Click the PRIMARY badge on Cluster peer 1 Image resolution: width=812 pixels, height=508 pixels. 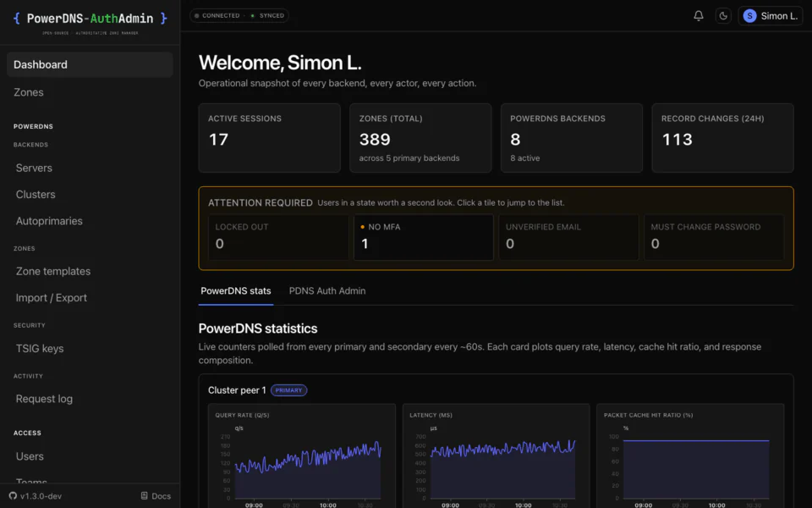pyautogui.click(x=288, y=390)
